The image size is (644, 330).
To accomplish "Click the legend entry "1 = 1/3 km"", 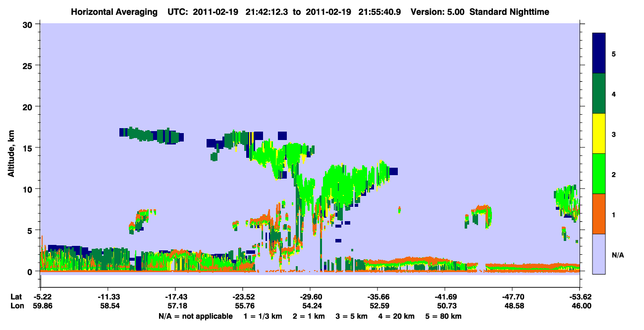I will pyautogui.click(x=263, y=316).
